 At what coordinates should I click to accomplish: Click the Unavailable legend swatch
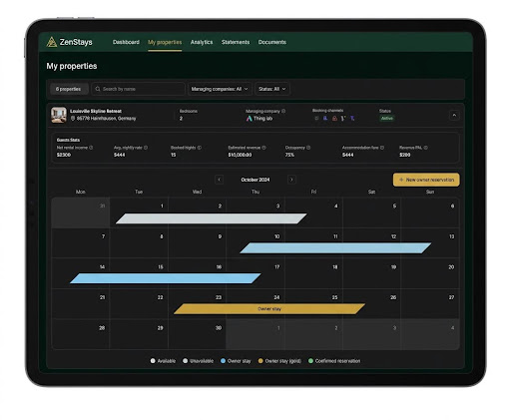tap(185, 361)
